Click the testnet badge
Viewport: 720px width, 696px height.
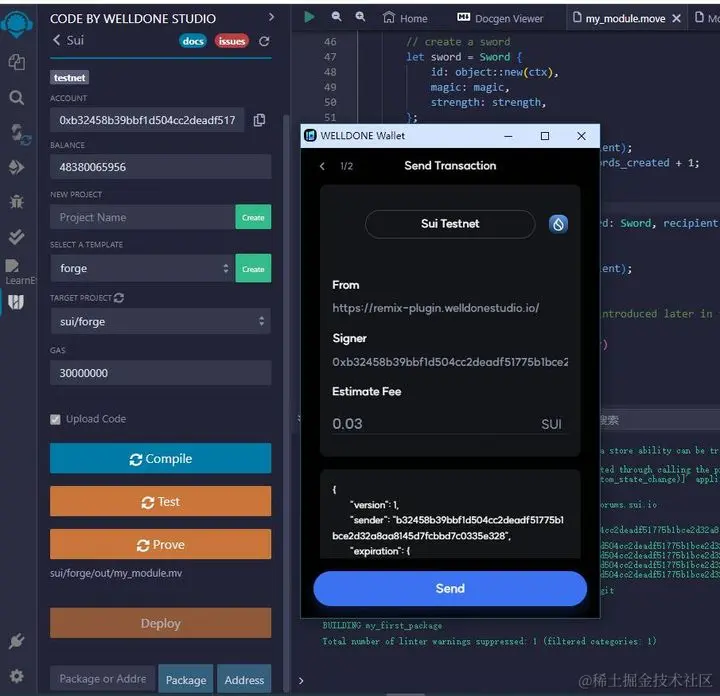click(x=69, y=78)
